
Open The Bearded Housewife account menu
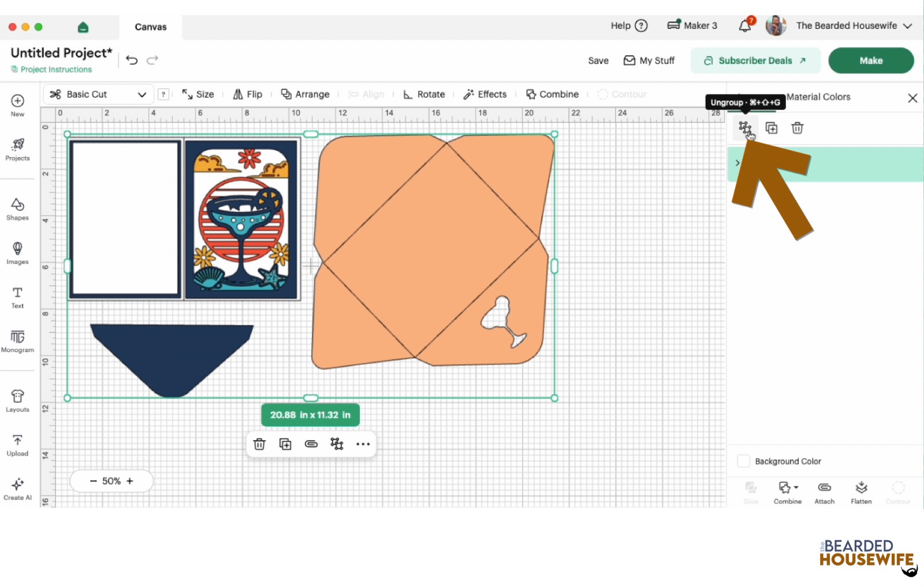(x=854, y=25)
